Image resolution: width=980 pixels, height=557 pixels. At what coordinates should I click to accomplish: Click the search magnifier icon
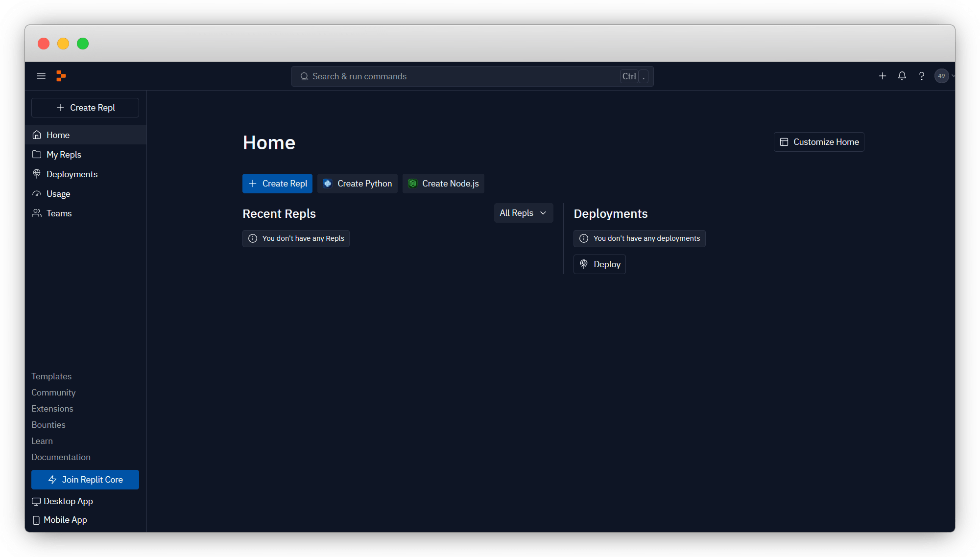304,76
